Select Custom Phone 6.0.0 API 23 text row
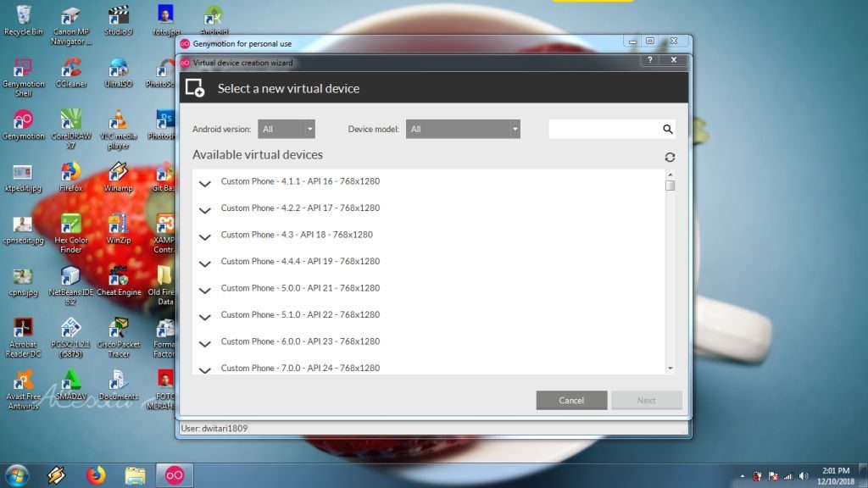 tap(300, 341)
